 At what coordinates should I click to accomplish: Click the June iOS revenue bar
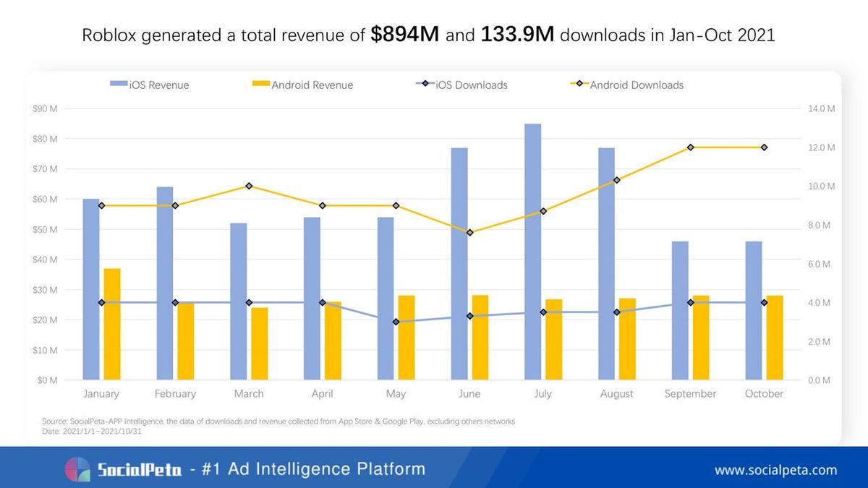coord(459,264)
